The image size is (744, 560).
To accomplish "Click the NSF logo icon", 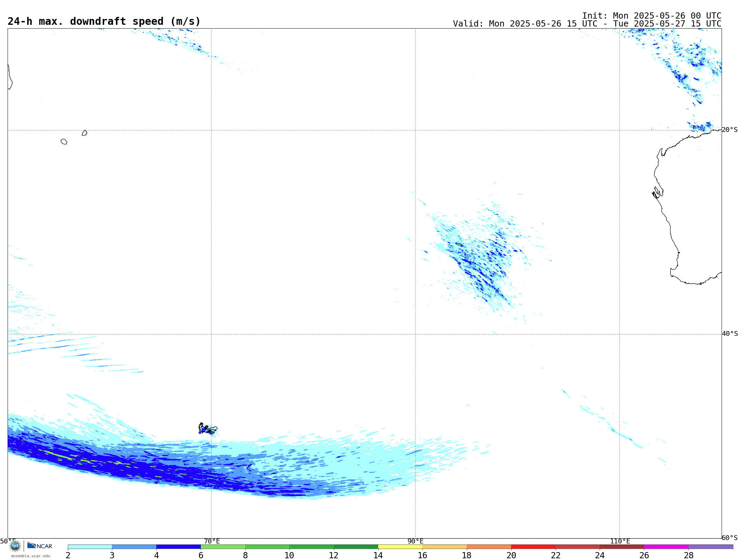I will (x=15, y=546).
